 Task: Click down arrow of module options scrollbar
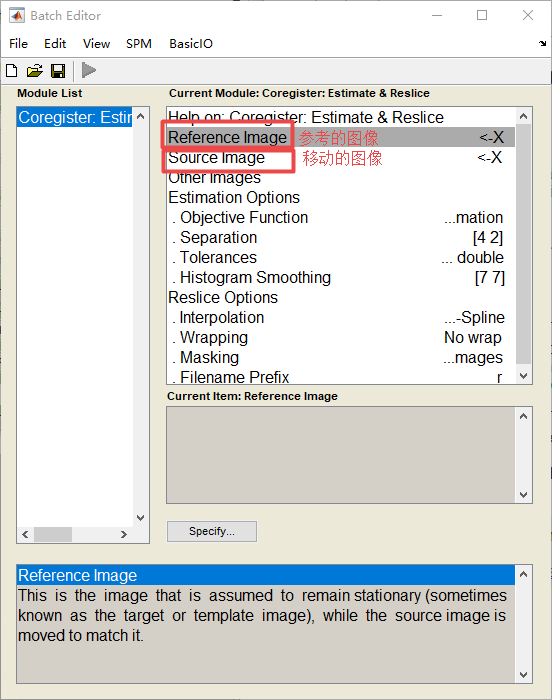[x=524, y=376]
